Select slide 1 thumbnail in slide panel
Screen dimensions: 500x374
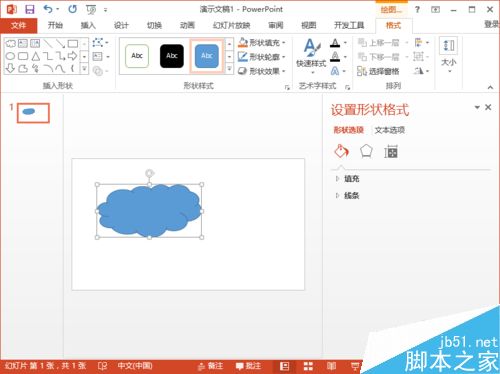(33, 113)
